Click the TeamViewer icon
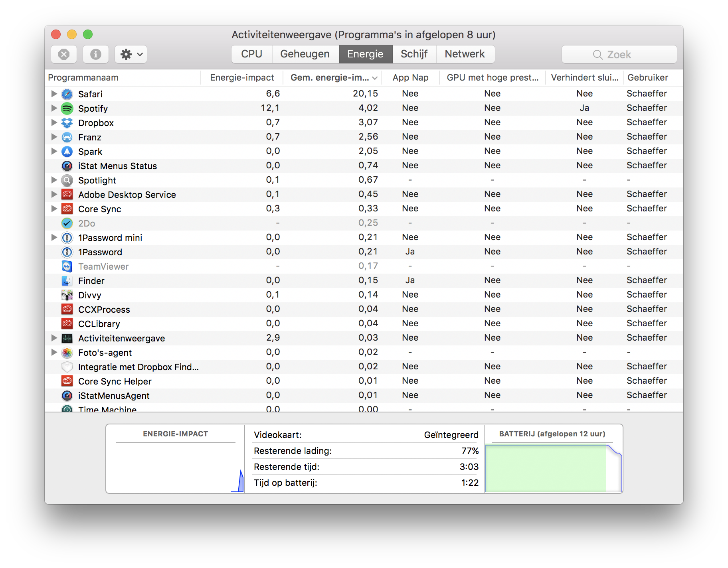This screenshot has width=728, height=568. pyautogui.click(x=67, y=266)
